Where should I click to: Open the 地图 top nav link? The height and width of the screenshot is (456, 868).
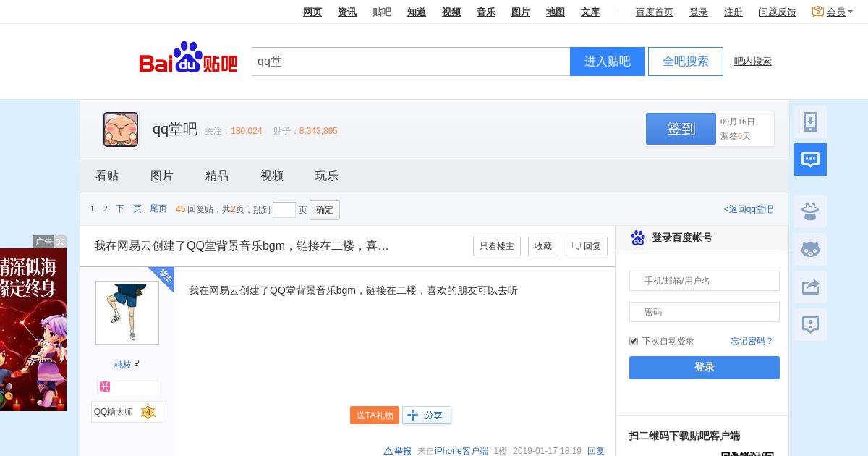click(556, 12)
